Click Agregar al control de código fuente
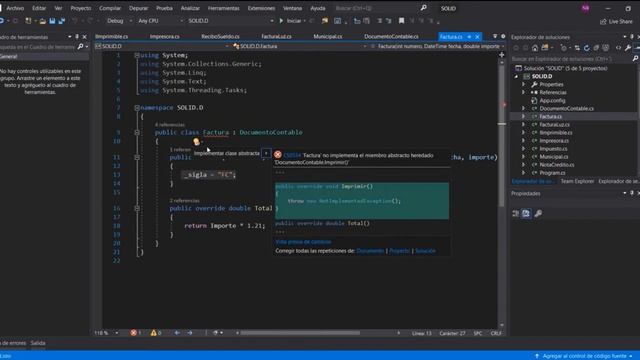 (x=584, y=356)
